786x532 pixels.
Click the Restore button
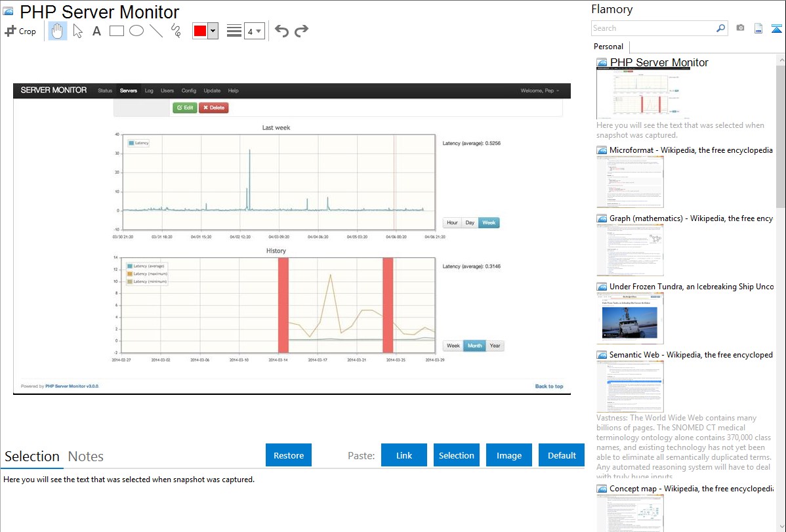pyautogui.click(x=289, y=455)
